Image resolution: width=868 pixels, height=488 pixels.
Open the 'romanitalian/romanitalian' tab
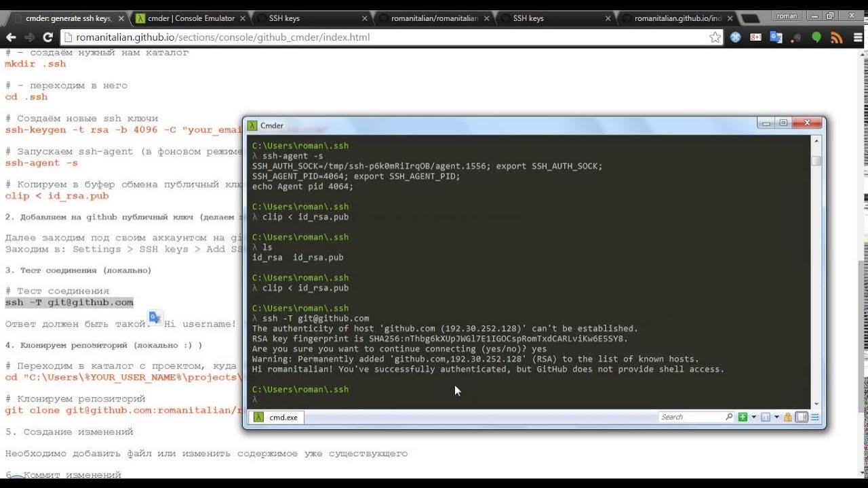click(434, 18)
